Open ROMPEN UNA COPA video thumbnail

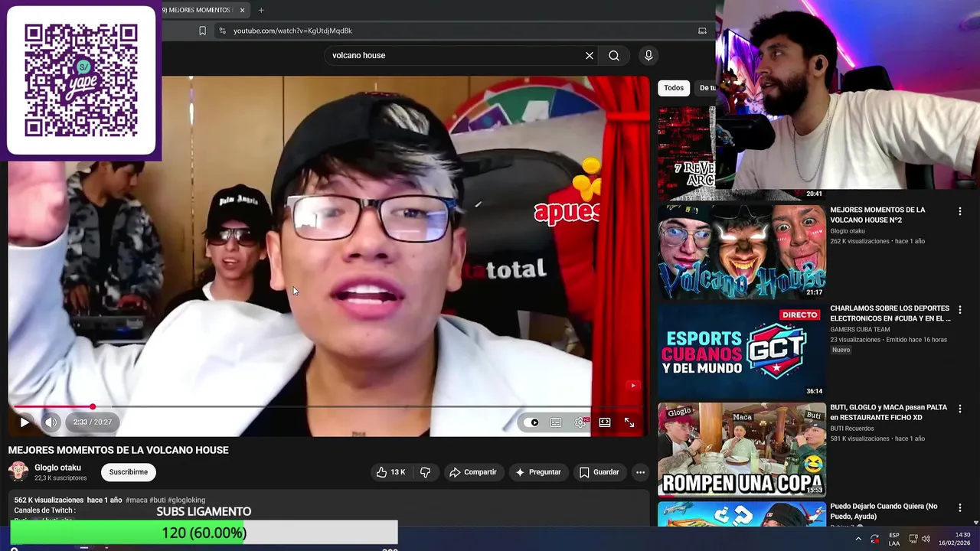[742, 449]
